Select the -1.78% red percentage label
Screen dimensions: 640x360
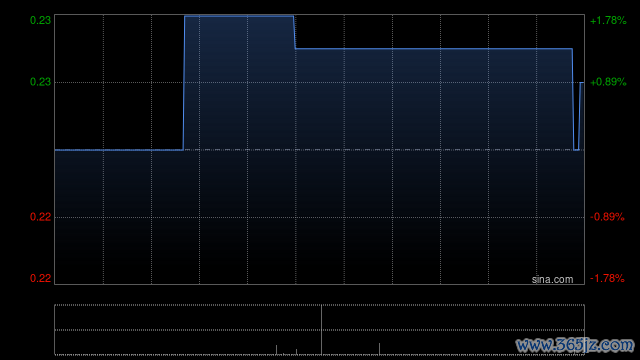607,278
